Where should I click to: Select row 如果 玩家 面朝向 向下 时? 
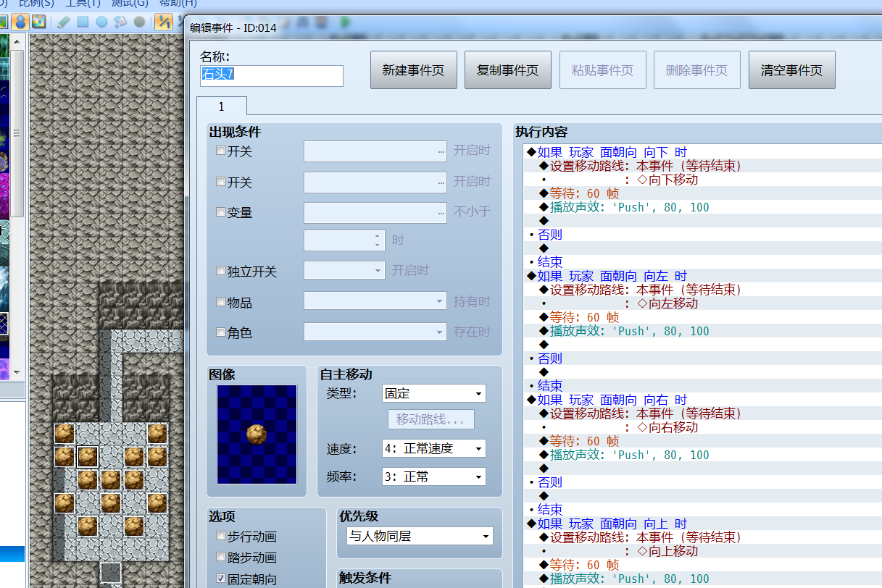click(702, 152)
